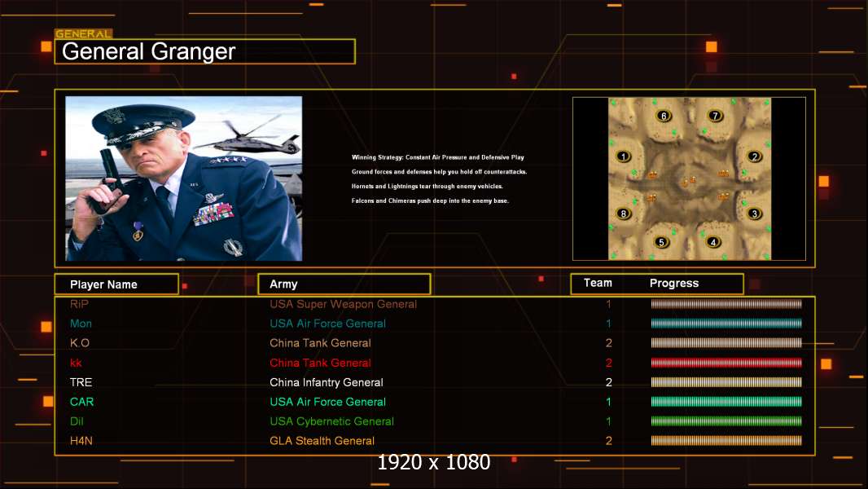Image resolution: width=868 pixels, height=489 pixels.
Task: Click start position 8 on the map
Action: tap(624, 214)
